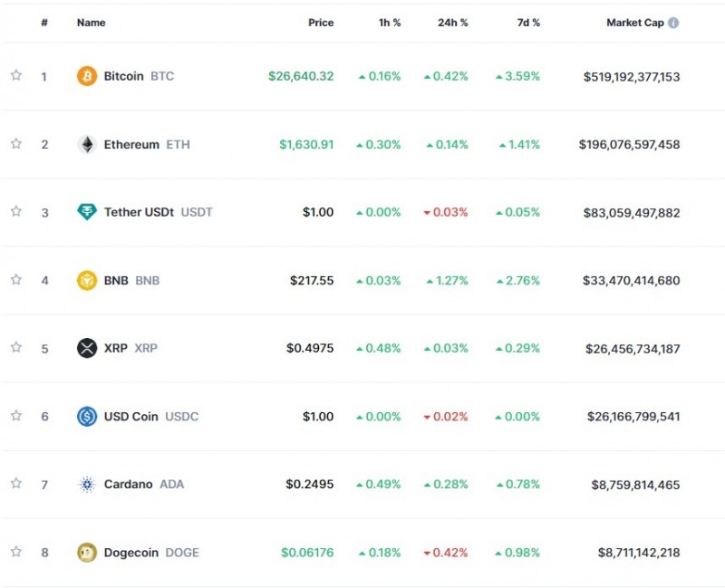Add Dogecoin to watchlist with star
The height and width of the screenshot is (588, 725).
[x=15, y=552]
